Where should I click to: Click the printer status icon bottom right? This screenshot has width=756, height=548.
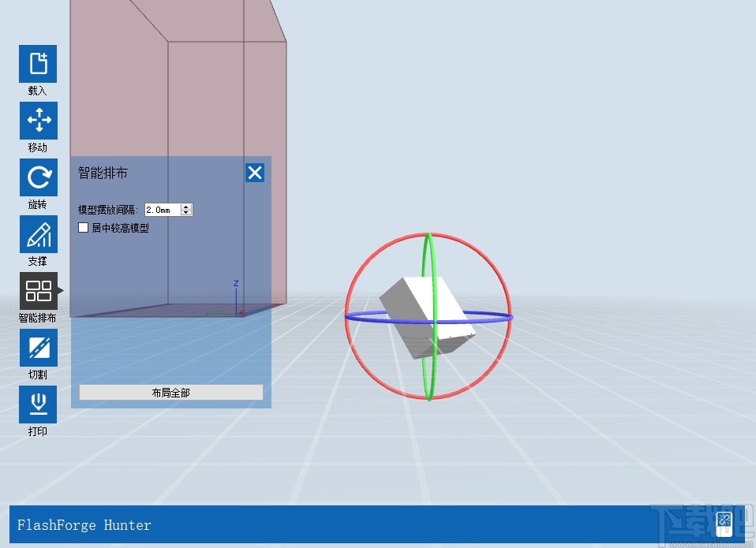(x=723, y=523)
